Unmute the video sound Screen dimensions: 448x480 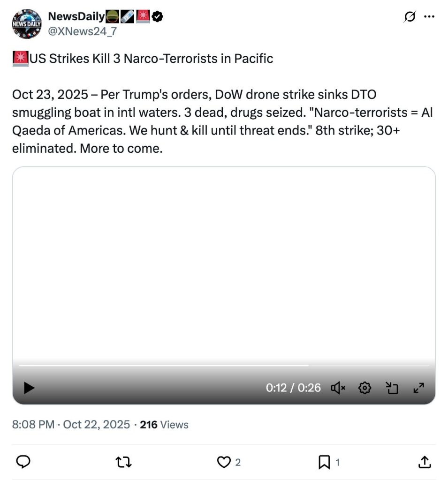pos(338,388)
